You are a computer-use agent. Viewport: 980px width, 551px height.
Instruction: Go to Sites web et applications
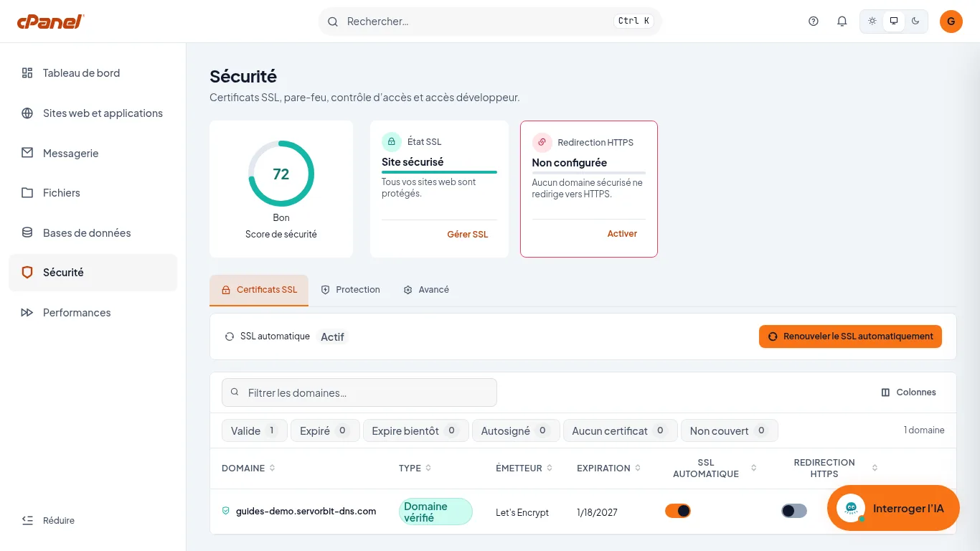click(x=93, y=113)
